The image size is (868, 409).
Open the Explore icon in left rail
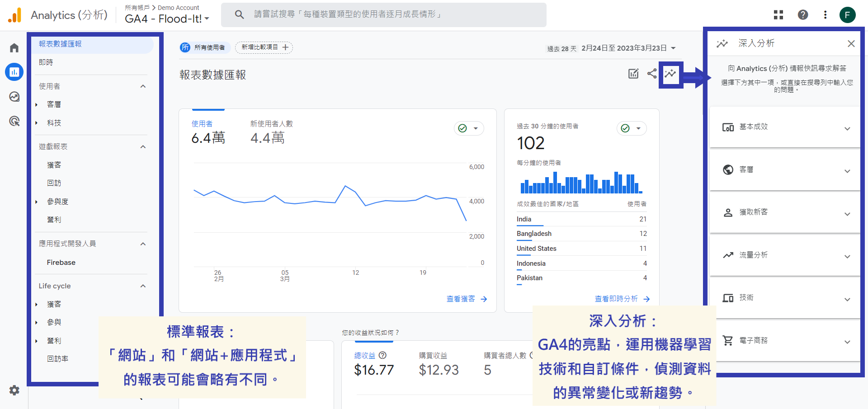pos(14,96)
